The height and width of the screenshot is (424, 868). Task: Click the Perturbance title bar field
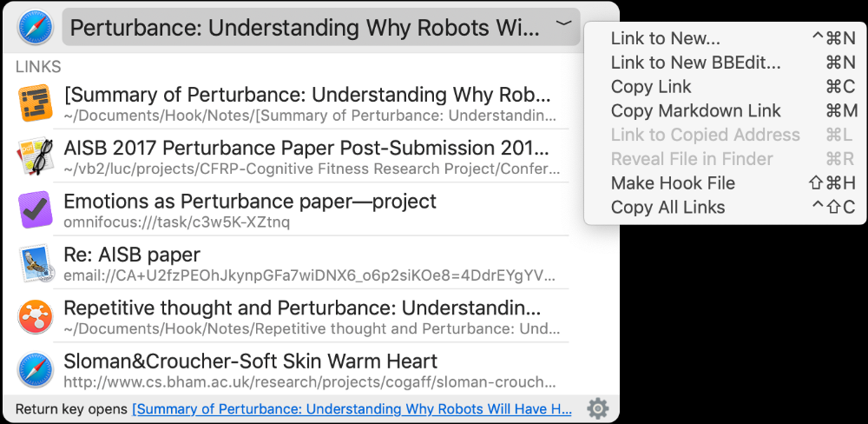[x=304, y=28]
